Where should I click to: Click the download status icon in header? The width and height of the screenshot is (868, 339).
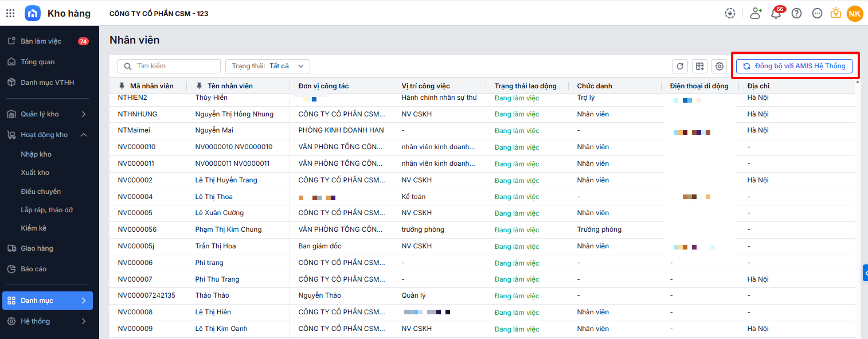pyautogui.click(x=730, y=13)
